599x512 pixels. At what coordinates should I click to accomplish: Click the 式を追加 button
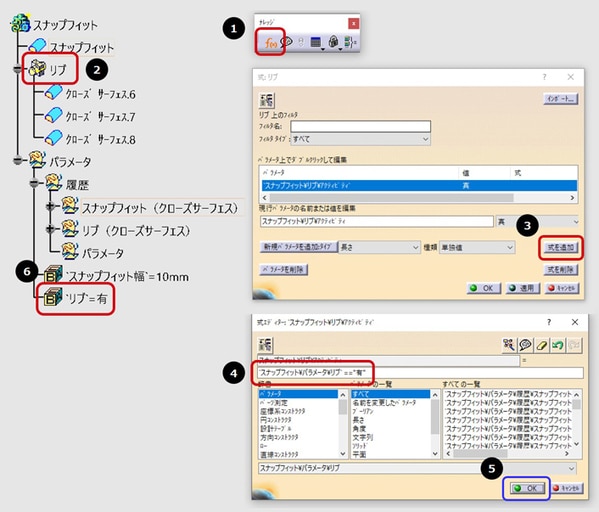pyautogui.click(x=560, y=247)
